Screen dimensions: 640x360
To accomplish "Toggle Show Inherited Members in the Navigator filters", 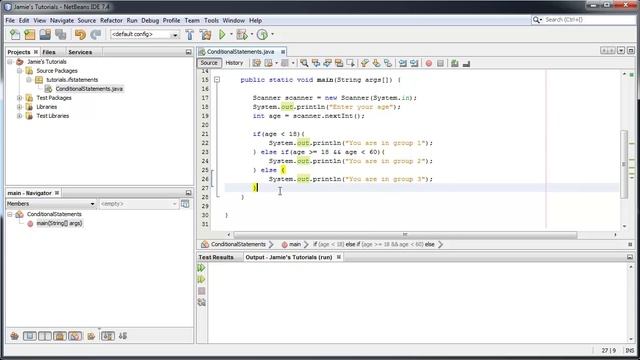I will click(x=15, y=336).
